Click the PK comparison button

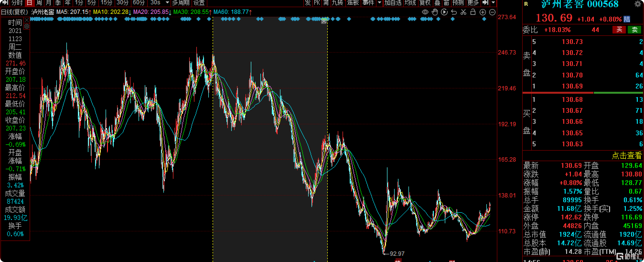pyautogui.click(x=317, y=3)
